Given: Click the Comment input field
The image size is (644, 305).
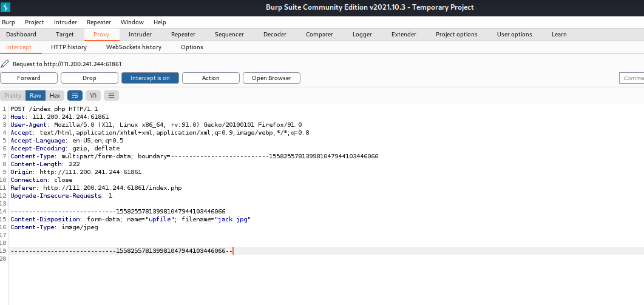Looking at the screenshot, I should (632, 78).
